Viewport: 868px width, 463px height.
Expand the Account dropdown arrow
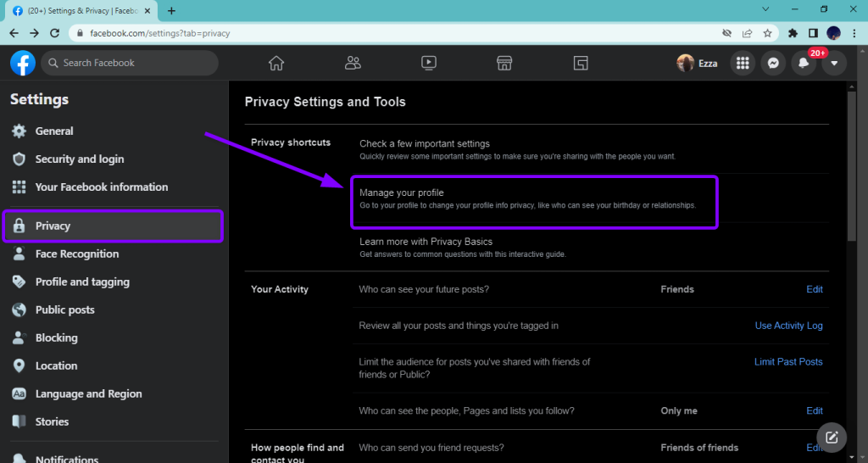pos(834,63)
